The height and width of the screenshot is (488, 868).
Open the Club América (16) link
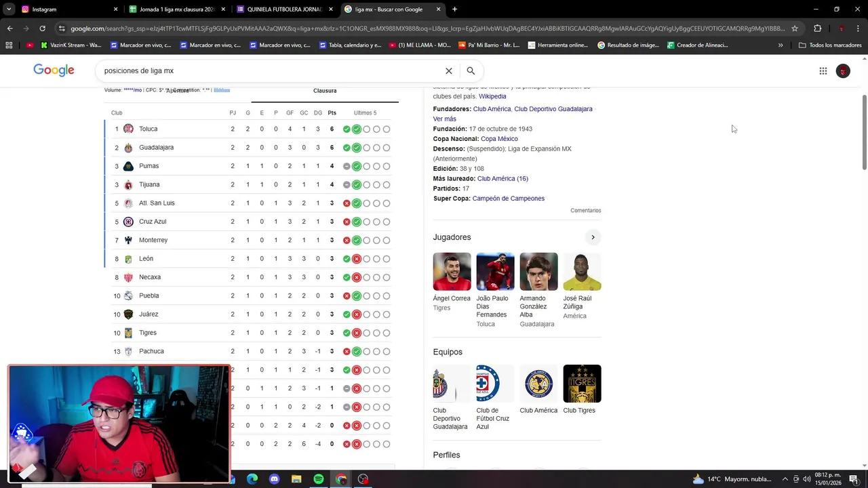coord(502,179)
